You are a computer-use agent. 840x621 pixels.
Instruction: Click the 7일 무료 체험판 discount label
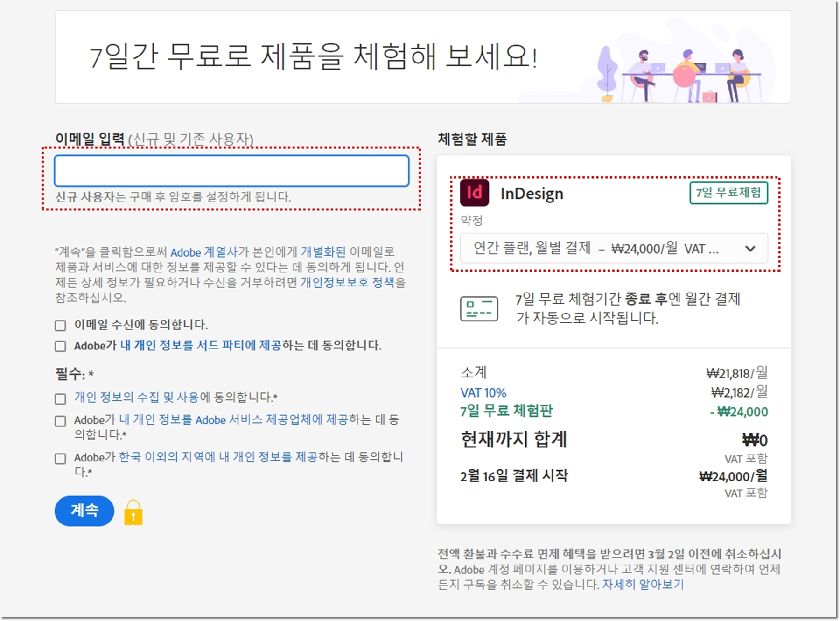coord(506,411)
